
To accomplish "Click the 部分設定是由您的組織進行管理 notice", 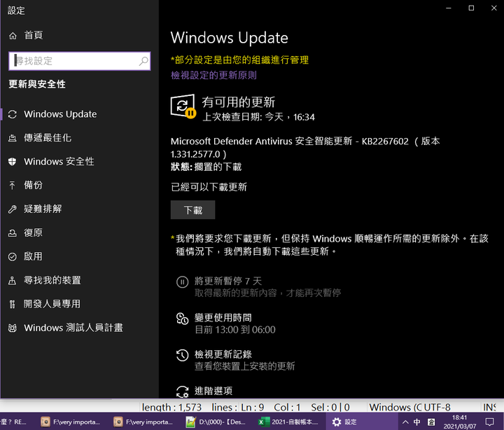I will click(x=239, y=60).
